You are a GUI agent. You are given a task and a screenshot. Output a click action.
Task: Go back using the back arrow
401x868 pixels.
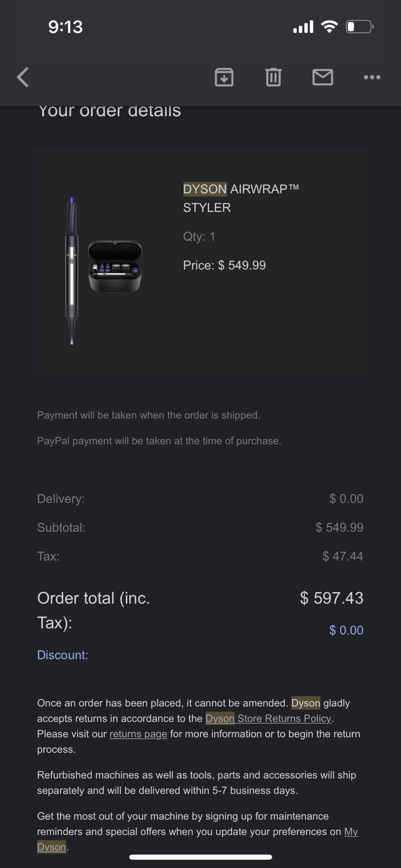[x=23, y=77]
